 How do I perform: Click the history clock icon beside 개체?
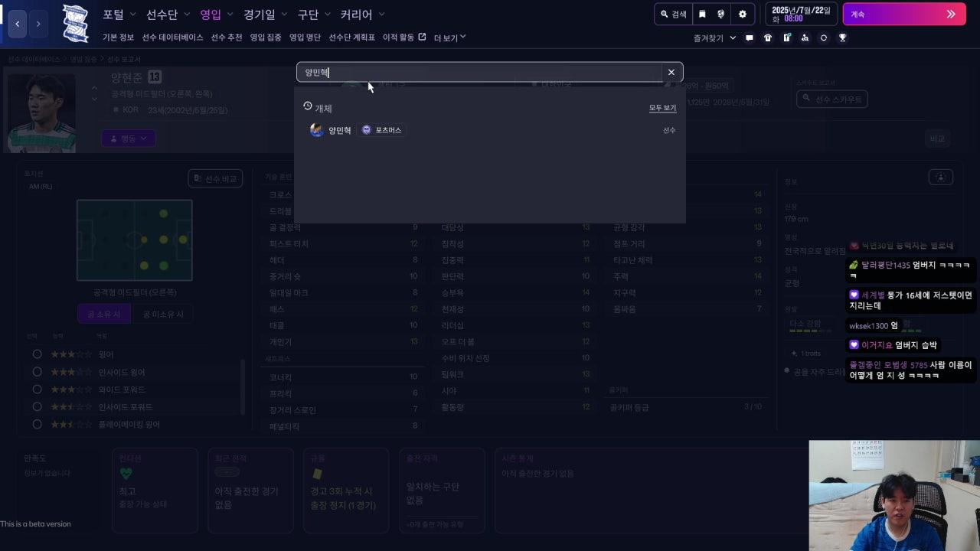(308, 106)
